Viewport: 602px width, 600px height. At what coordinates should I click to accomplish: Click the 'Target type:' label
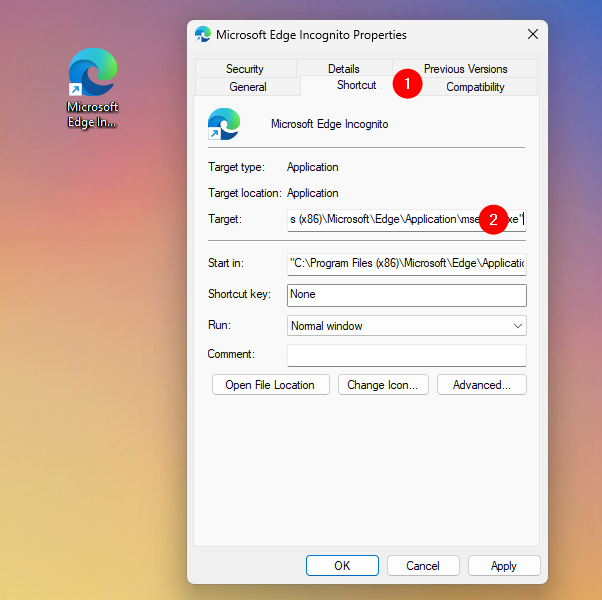[236, 167]
